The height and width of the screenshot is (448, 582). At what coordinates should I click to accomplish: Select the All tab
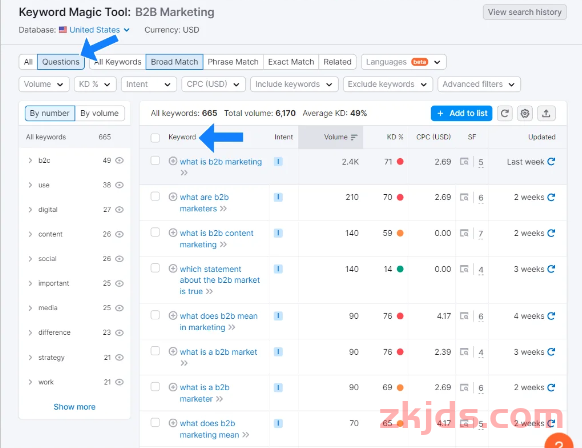click(x=28, y=62)
